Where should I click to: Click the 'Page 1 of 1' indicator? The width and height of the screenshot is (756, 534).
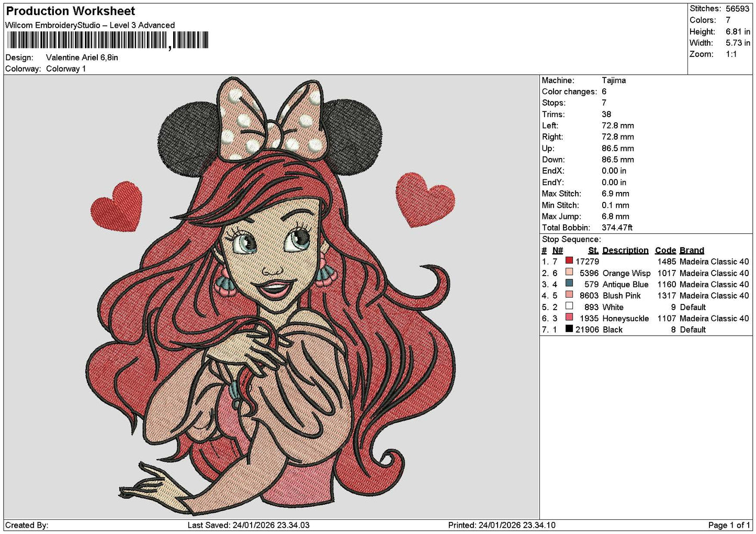(x=729, y=525)
